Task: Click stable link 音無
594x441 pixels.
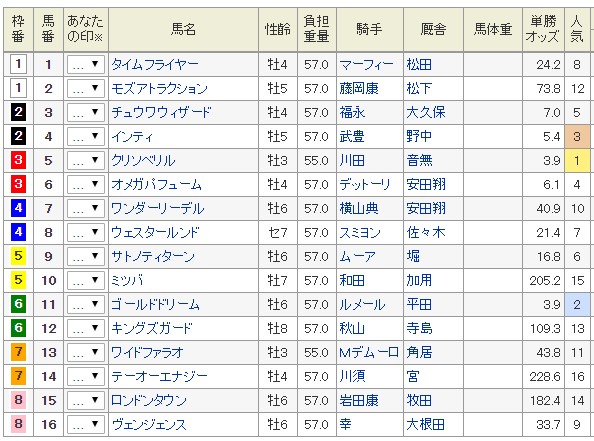Action: 419,161
